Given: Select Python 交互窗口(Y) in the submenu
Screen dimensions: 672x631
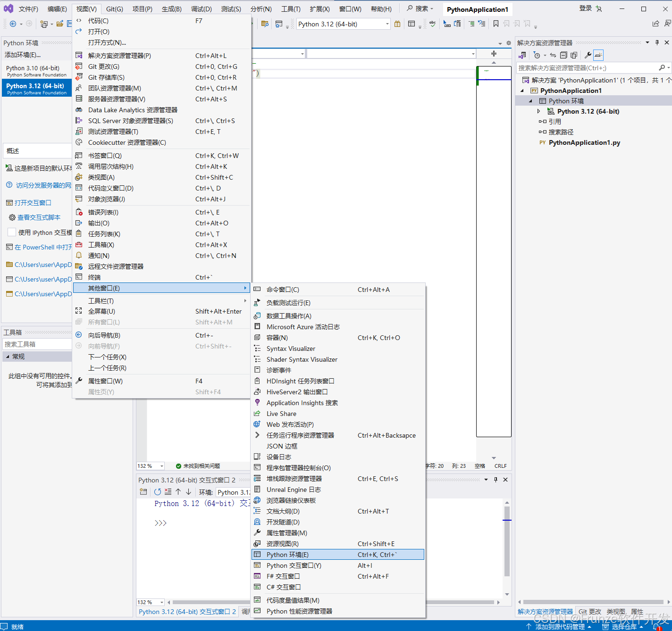Looking at the screenshot, I should [x=338, y=565].
